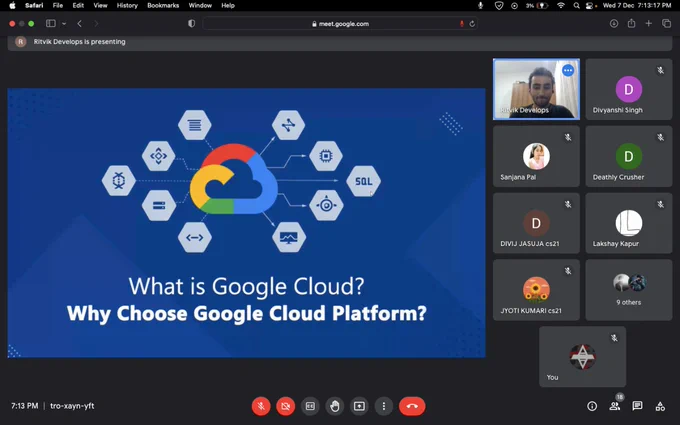Click the presented Google Cloud slide

point(246,223)
